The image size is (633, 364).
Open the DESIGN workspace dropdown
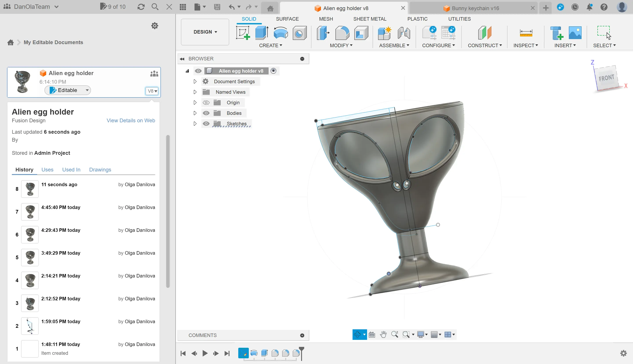coord(205,32)
